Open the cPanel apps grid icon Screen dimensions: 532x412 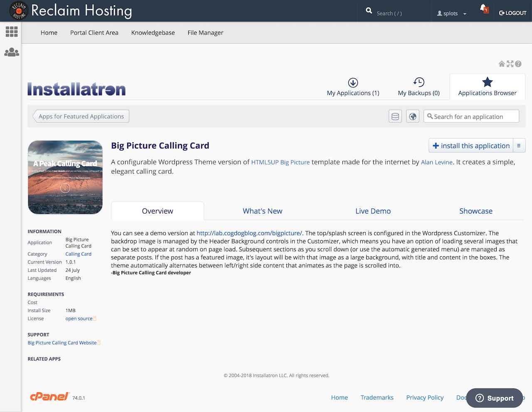(11, 32)
